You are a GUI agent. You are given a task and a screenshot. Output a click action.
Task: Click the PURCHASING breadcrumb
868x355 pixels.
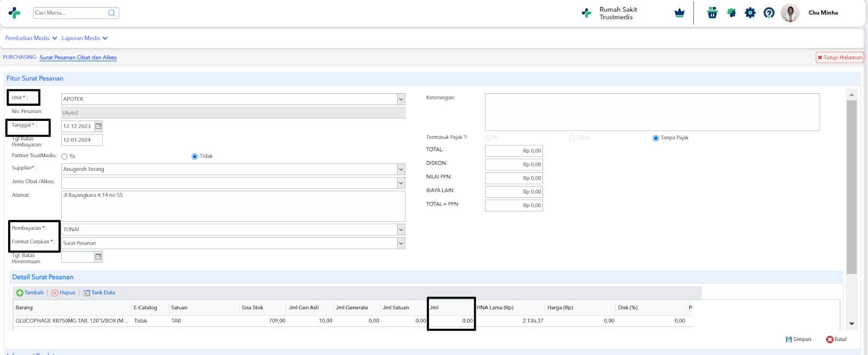[x=20, y=57]
